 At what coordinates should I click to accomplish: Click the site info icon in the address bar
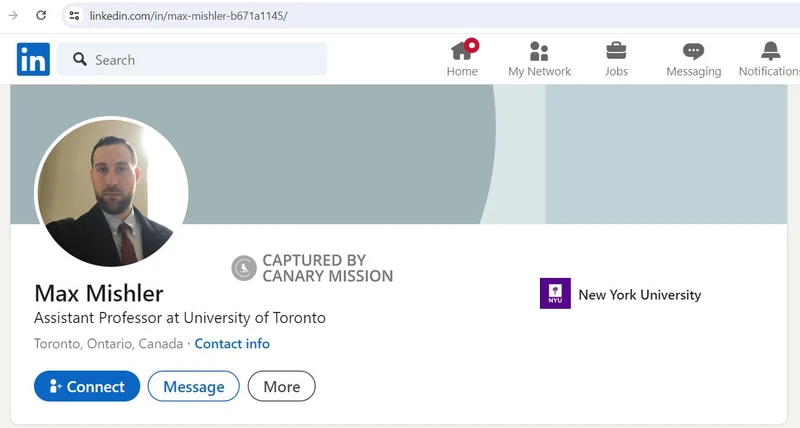[x=74, y=15]
